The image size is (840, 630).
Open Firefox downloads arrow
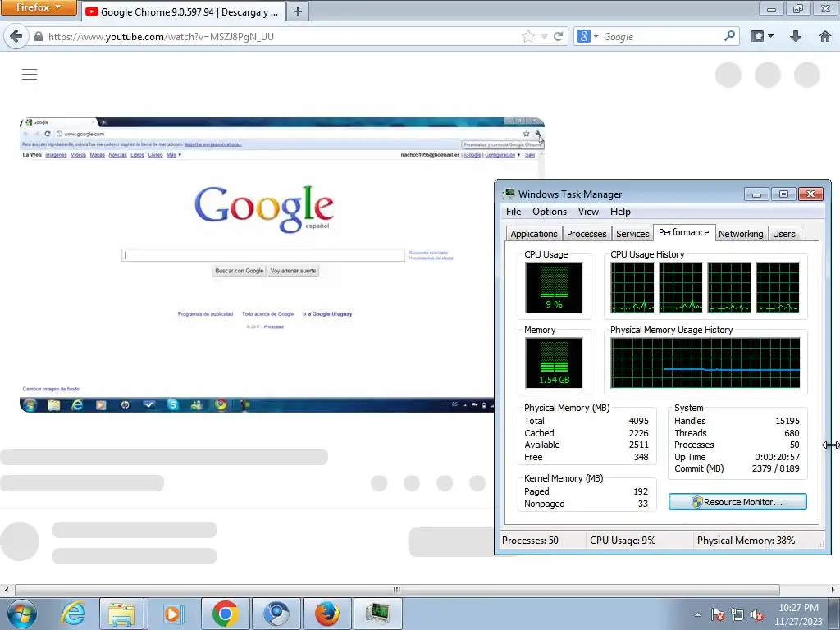[796, 36]
